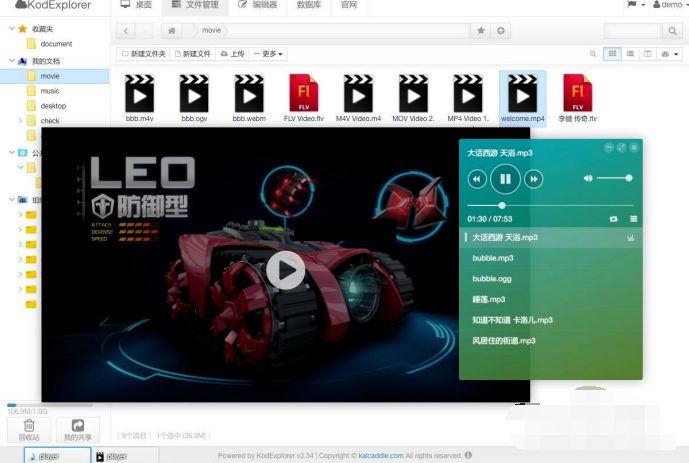Go to the home directory icon

[x=172, y=31]
